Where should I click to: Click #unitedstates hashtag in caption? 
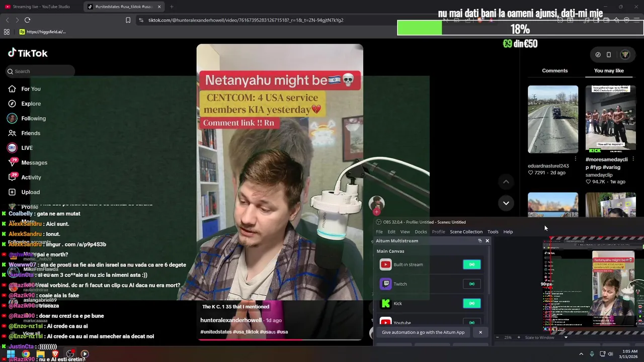coord(216,332)
